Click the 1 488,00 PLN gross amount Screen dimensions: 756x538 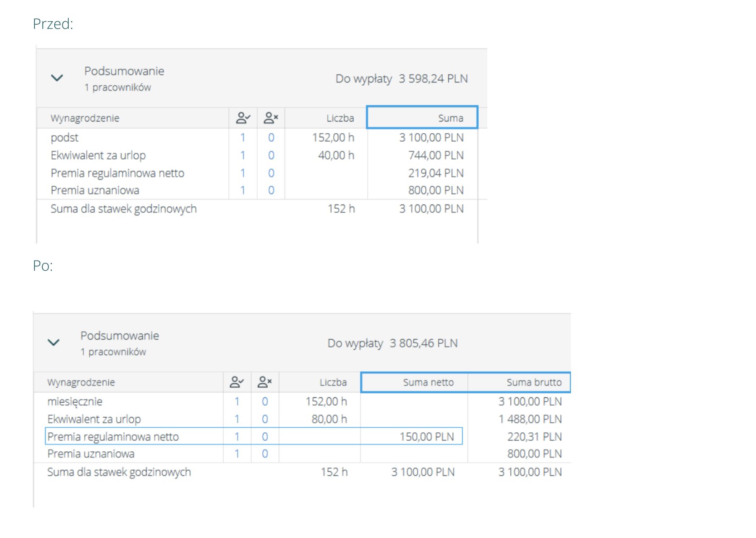530,419
